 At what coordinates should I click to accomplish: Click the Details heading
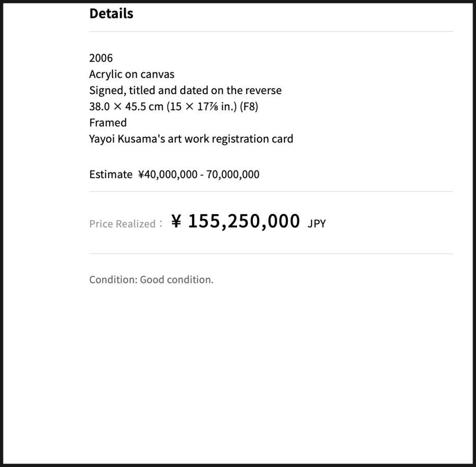pos(111,14)
